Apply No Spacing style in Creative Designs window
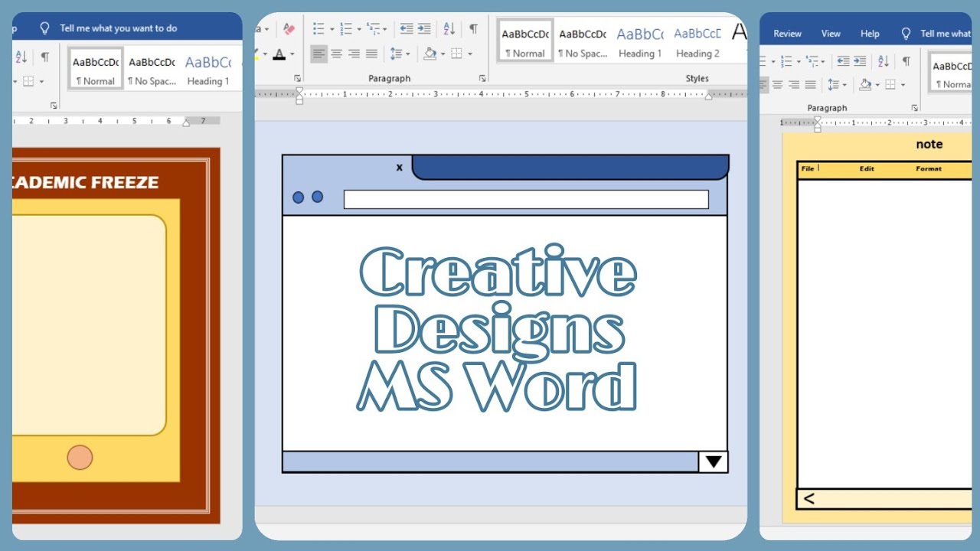 pyautogui.click(x=582, y=41)
